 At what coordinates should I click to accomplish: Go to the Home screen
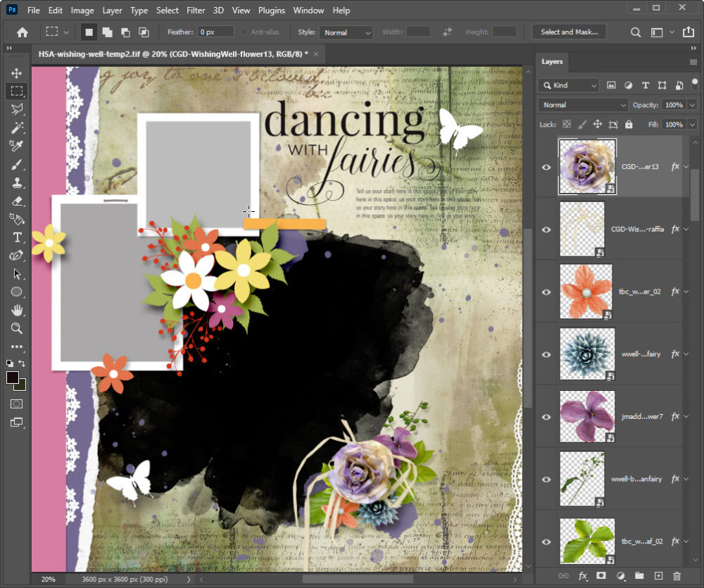(x=23, y=32)
